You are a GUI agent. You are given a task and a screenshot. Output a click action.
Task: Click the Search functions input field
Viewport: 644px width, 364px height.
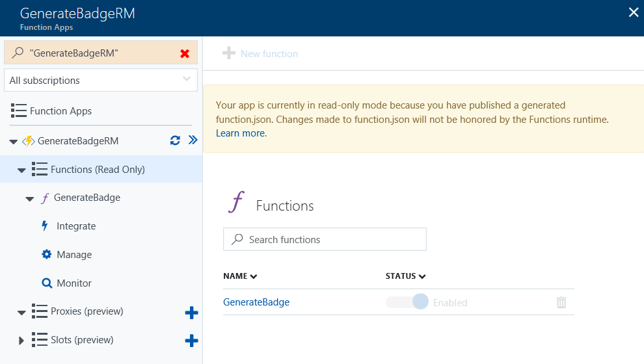coord(325,239)
